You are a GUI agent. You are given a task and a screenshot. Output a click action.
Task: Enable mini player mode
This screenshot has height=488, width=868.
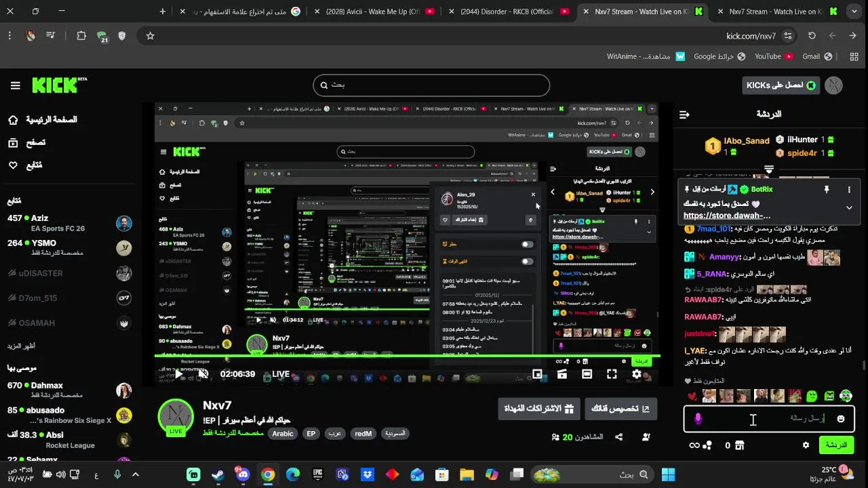point(537,374)
